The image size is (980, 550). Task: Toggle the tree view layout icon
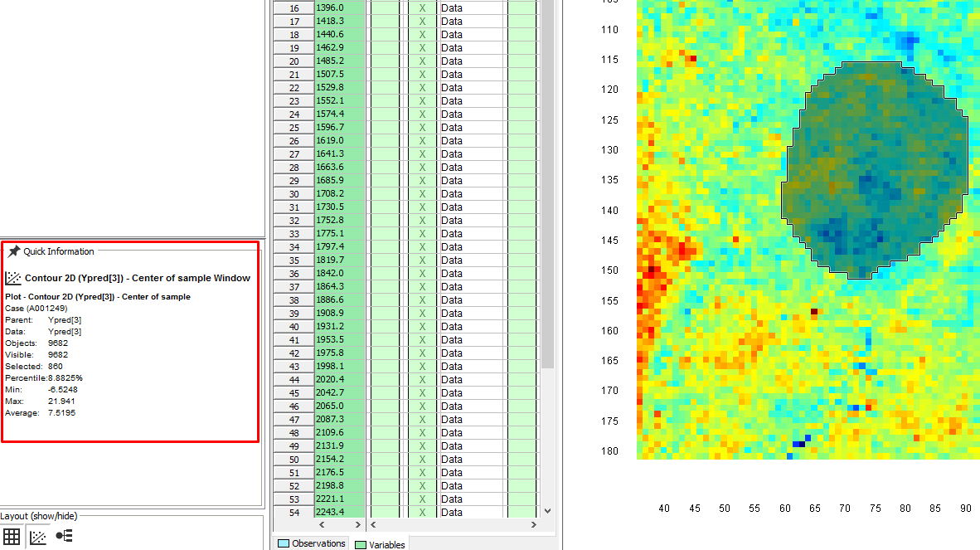[x=65, y=536]
